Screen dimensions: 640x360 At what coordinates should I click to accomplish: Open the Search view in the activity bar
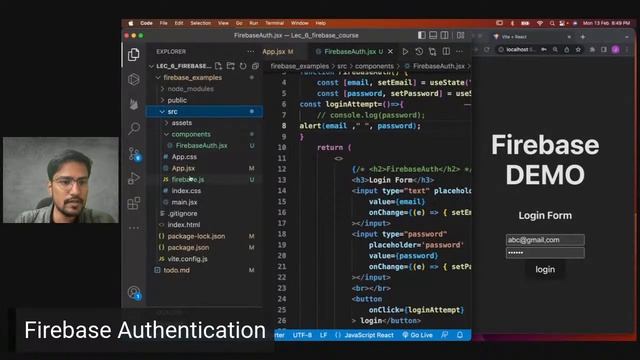[x=133, y=129]
